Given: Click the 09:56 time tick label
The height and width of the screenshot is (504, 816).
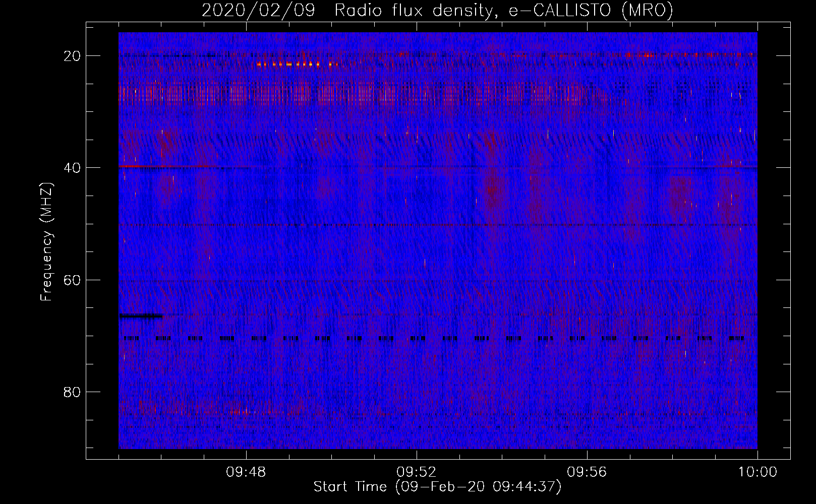Looking at the screenshot, I should (x=587, y=472).
